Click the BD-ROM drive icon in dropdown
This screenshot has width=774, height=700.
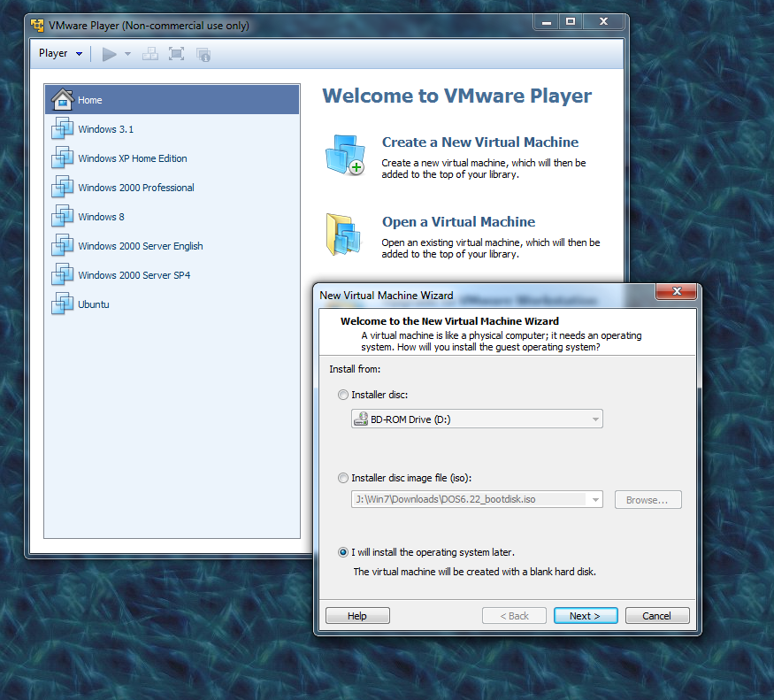pyautogui.click(x=361, y=419)
